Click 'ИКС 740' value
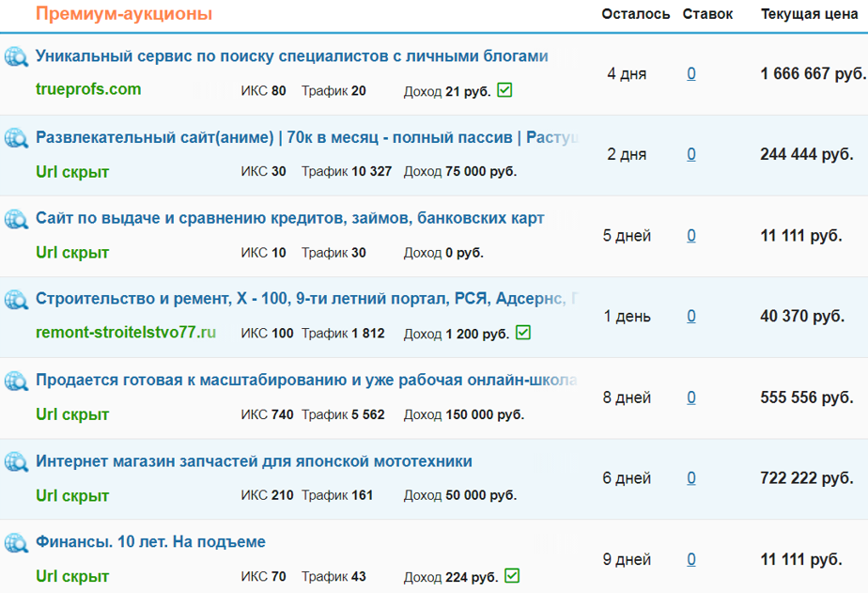The width and height of the screenshot is (868, 593). click(267, 414)
